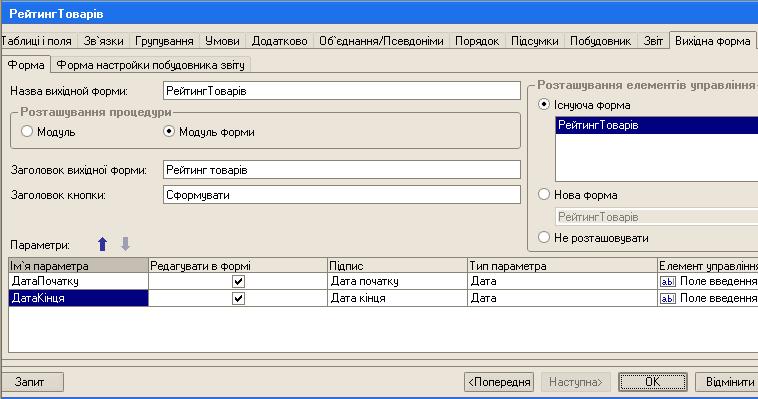Open the Зв`язки tab

coord(103,41)
